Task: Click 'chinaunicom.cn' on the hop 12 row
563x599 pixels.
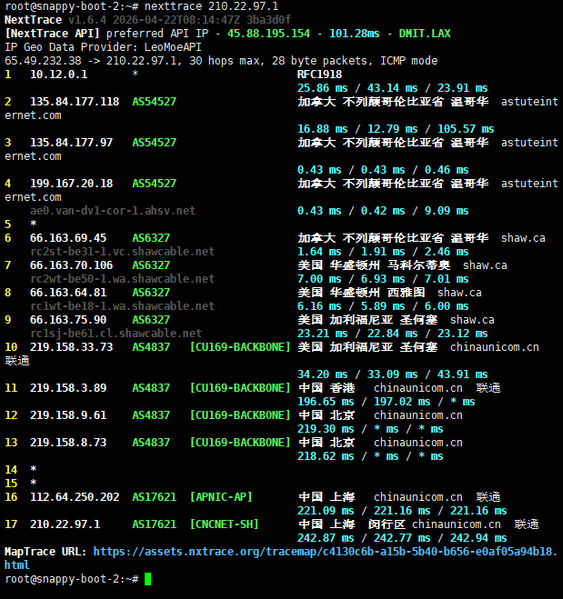Action: (x=418, y=415)
